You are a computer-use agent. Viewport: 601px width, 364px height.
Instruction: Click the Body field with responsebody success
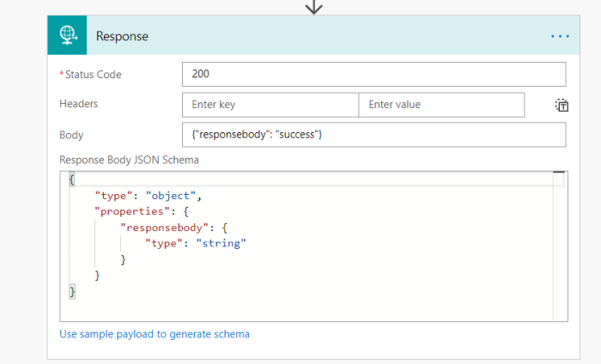click(373, 135)
